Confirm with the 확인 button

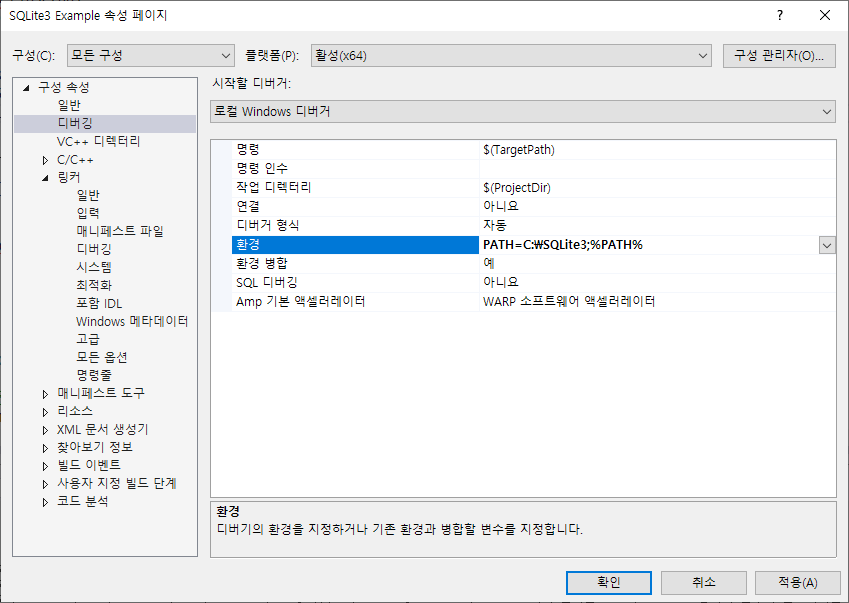(x=609, y=582)
